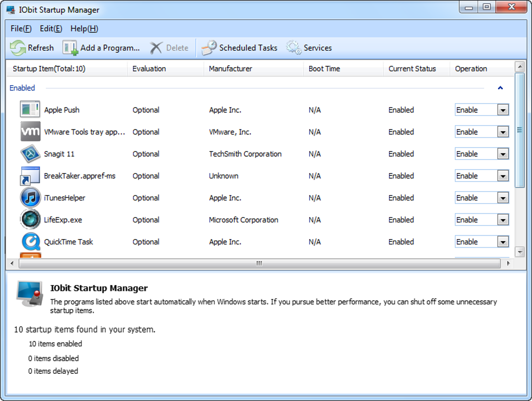This screenshot has width=532, height=401.
Task: Click the horizontal scrollbar thumb
Action: point(260,263)
